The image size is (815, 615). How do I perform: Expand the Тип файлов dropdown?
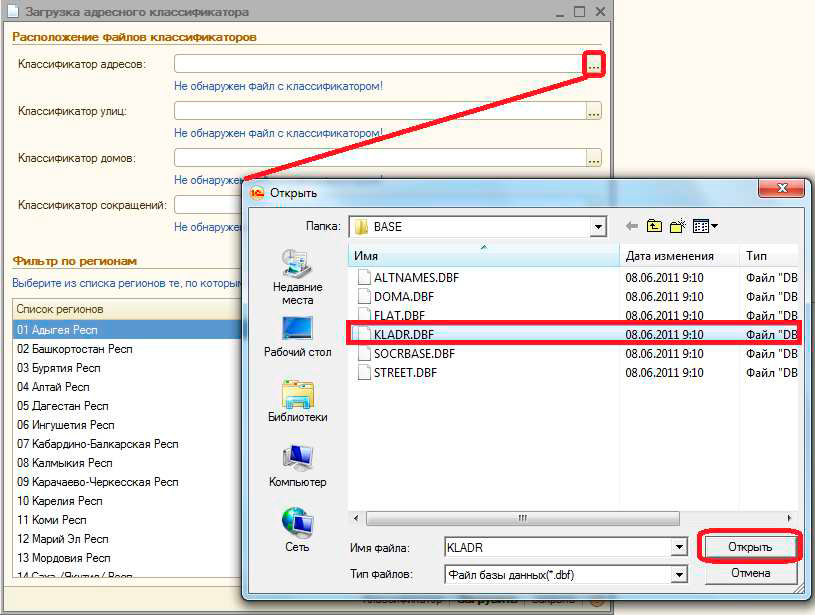click(x=679, y=575)
